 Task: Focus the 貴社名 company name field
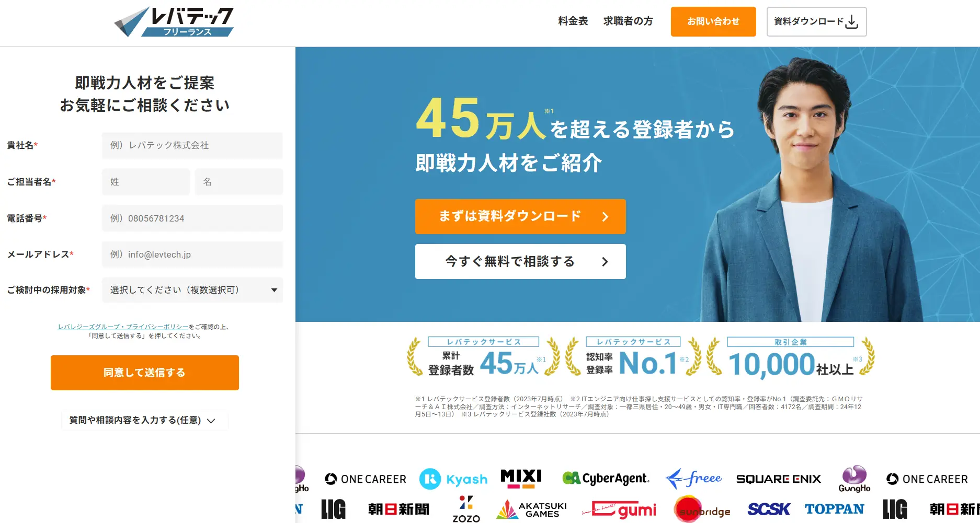(192, 145)
